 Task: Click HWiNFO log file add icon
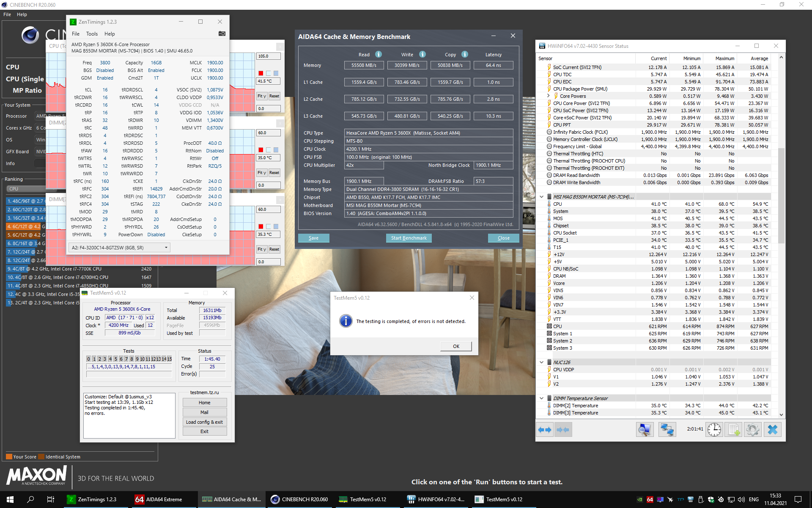point(733,430)
